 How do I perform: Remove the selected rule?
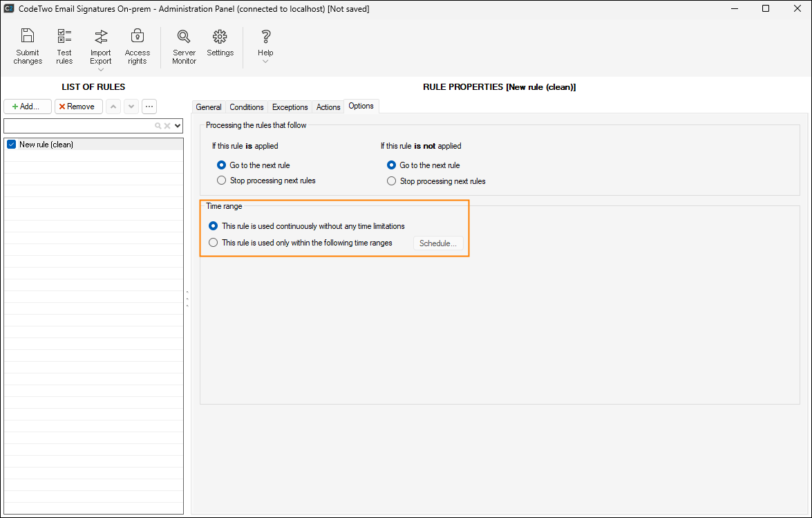[x=78, y=107]
